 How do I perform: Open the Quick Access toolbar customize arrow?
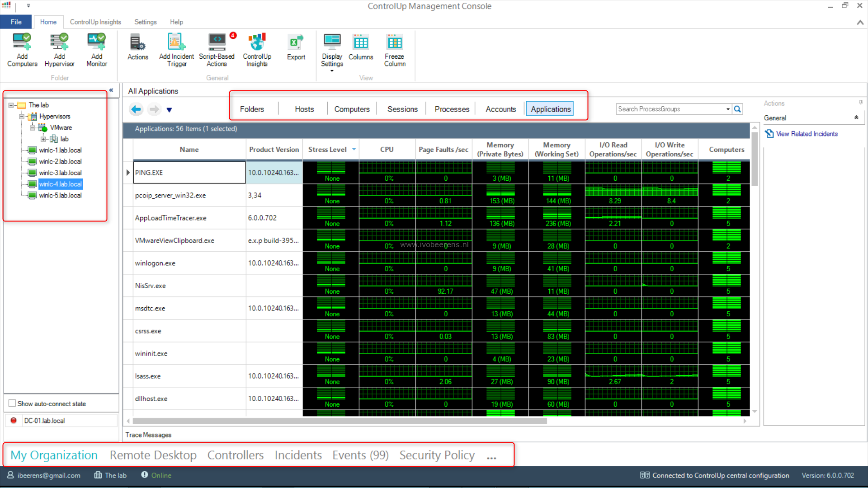(x=28, y=6)
